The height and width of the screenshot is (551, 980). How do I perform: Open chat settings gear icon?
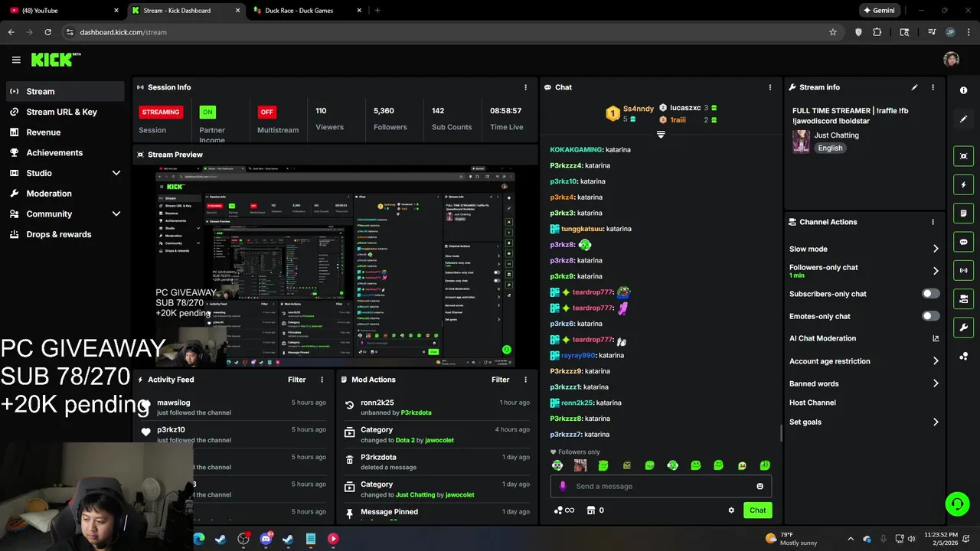click(x=731, y=510)
